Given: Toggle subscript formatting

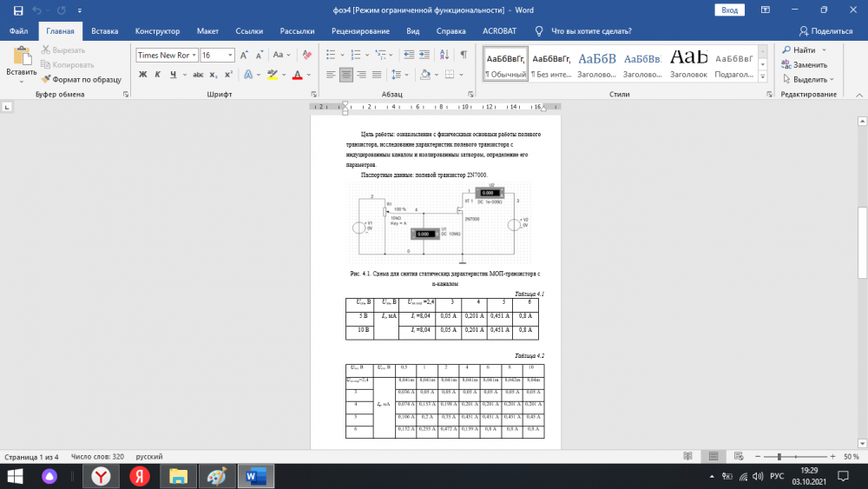Looking at the screenshot, I should 213,75.
